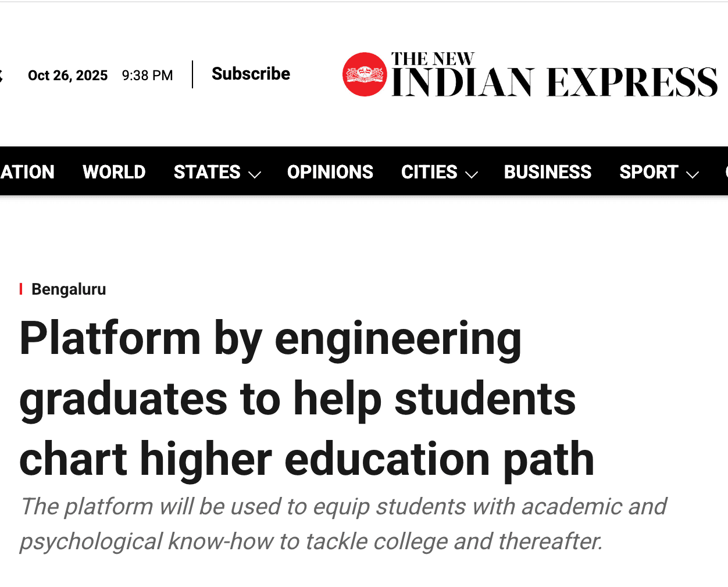Click the red marker beside Bengaluru label
Viewport: 728px width, 587px height.
22,288
